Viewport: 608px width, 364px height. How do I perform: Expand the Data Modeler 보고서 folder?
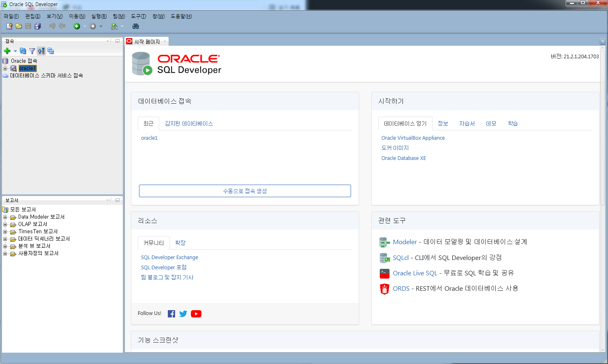tap(5, 217)
